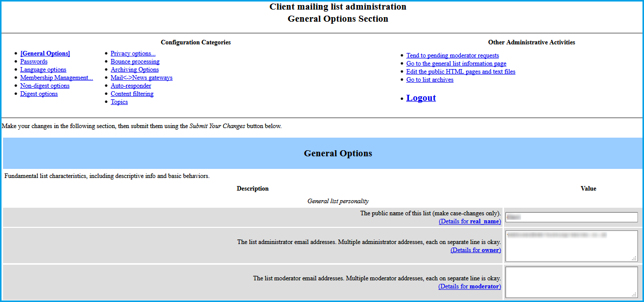Select Digest options link

tap(39, 94)
